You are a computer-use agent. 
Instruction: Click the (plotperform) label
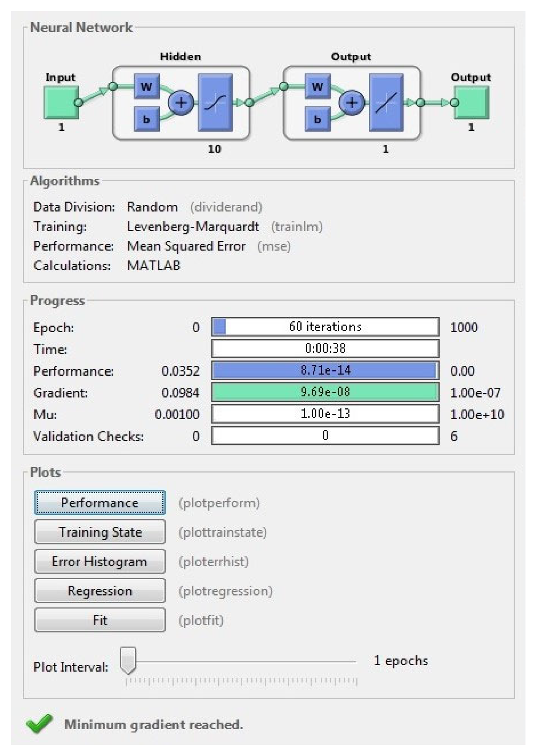(219, 503)
